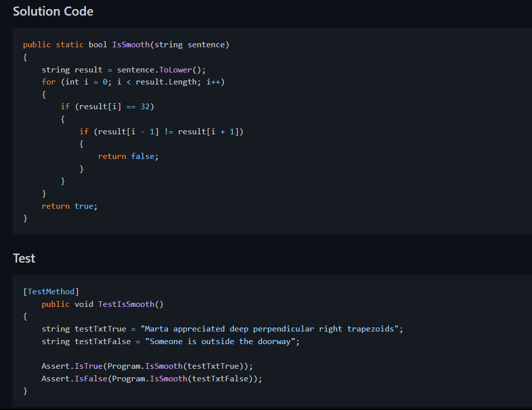Screen dimensions: 532x410
Task: Click the [TestMethod] attribute
Action: click(51, 292)
